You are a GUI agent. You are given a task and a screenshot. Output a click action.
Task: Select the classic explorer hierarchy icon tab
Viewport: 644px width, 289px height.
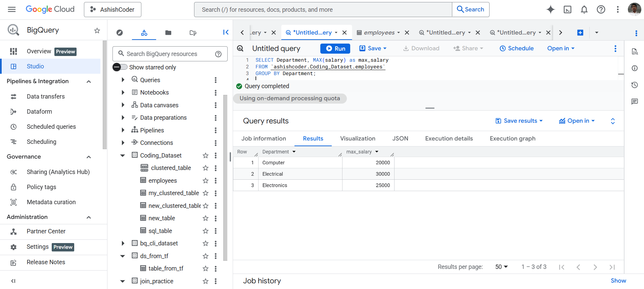[x=144, y=33]
